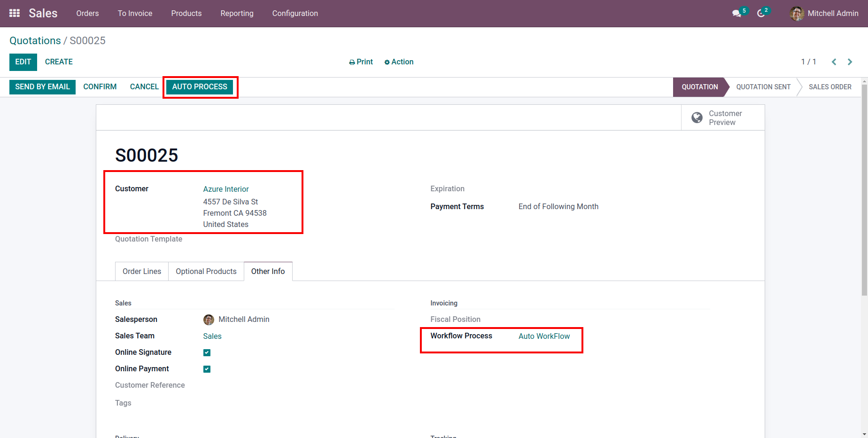This screenshot has width=868, height=438.
Task: Click End of Following Month payment term
Action: [x=558, y=207]
